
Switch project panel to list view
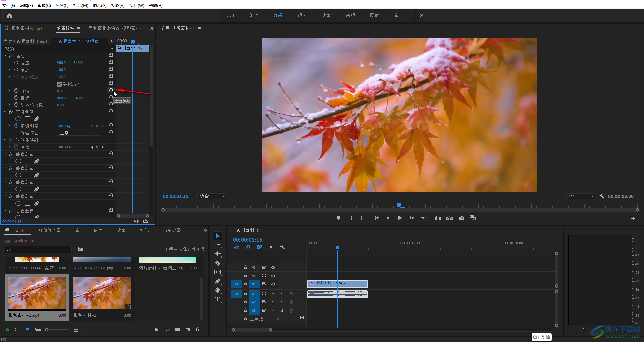[17, 330]
